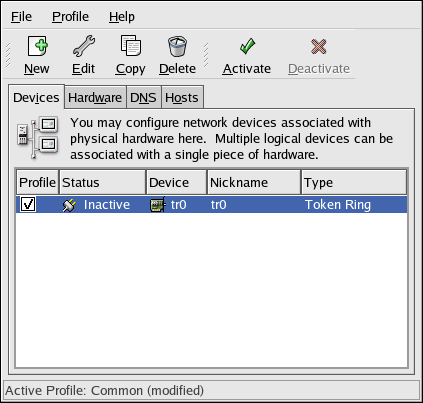Click the New device icon

(37, 46)
